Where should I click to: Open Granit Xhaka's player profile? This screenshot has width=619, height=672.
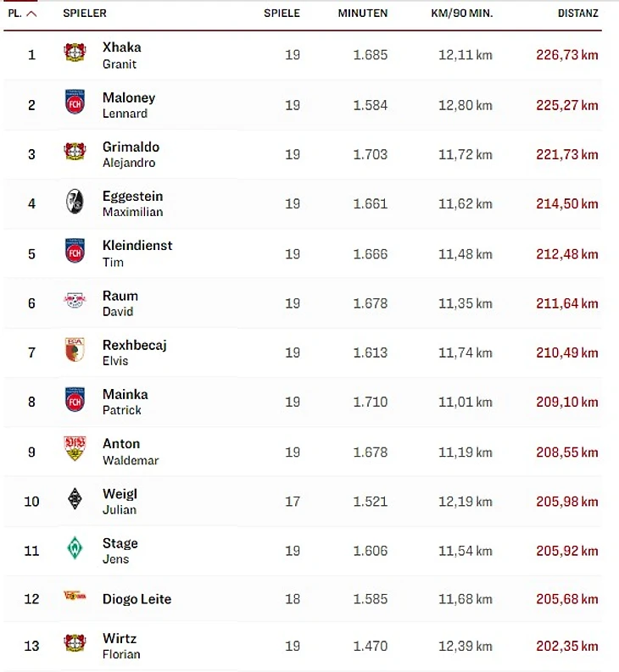point(121,54)
